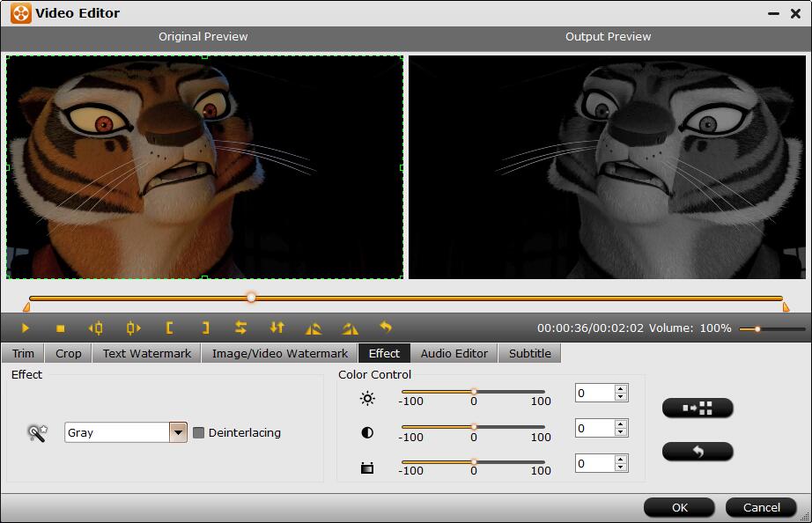Open the Text Watermark tab
Screen dimensions: 812x523
tap(146, 353)
